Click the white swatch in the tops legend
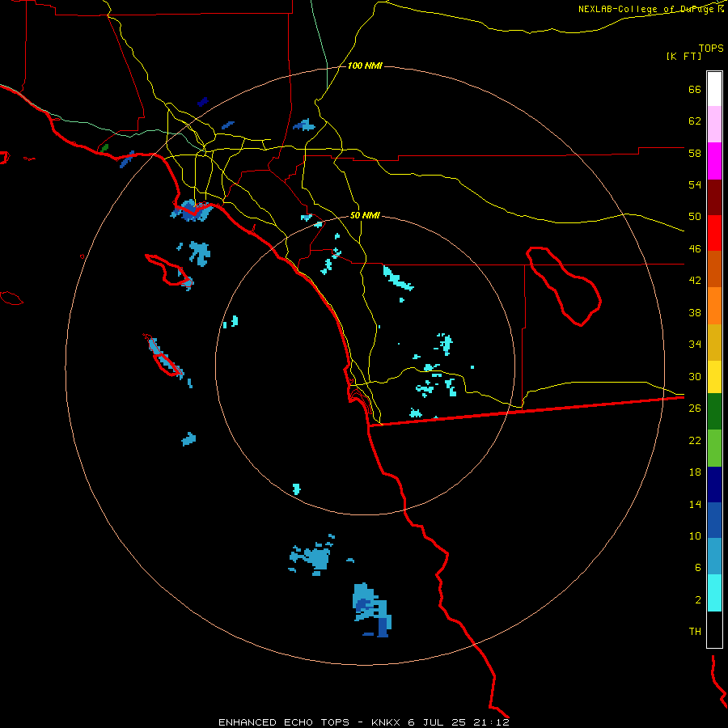 [714, 89]
